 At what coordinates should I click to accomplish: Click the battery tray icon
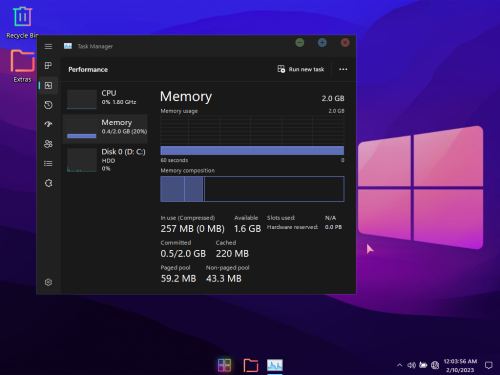click(423, 365)
